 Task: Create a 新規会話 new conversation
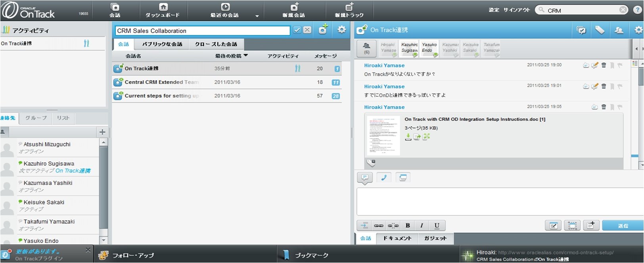[x=293, y=10]
